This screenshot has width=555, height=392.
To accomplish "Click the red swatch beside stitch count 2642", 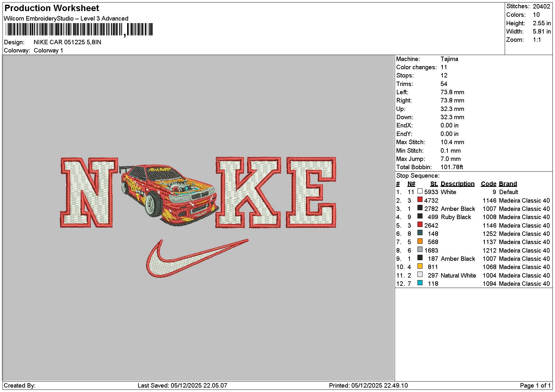I will 420,224.
